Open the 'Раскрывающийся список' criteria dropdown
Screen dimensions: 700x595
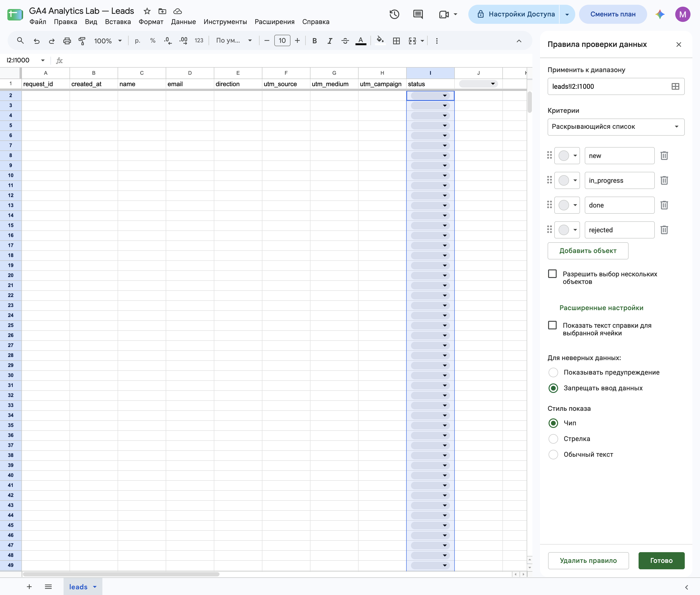(x=616, y=127)
